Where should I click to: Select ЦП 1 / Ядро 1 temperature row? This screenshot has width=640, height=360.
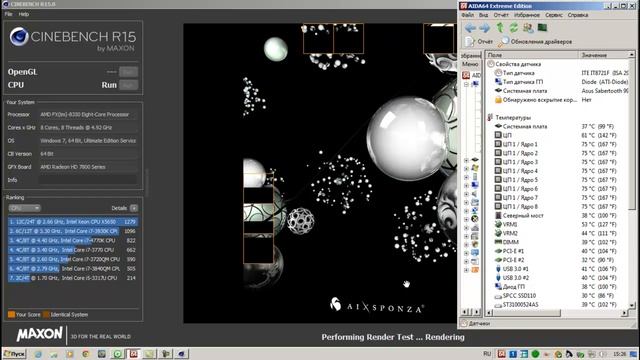coord(557,144)
